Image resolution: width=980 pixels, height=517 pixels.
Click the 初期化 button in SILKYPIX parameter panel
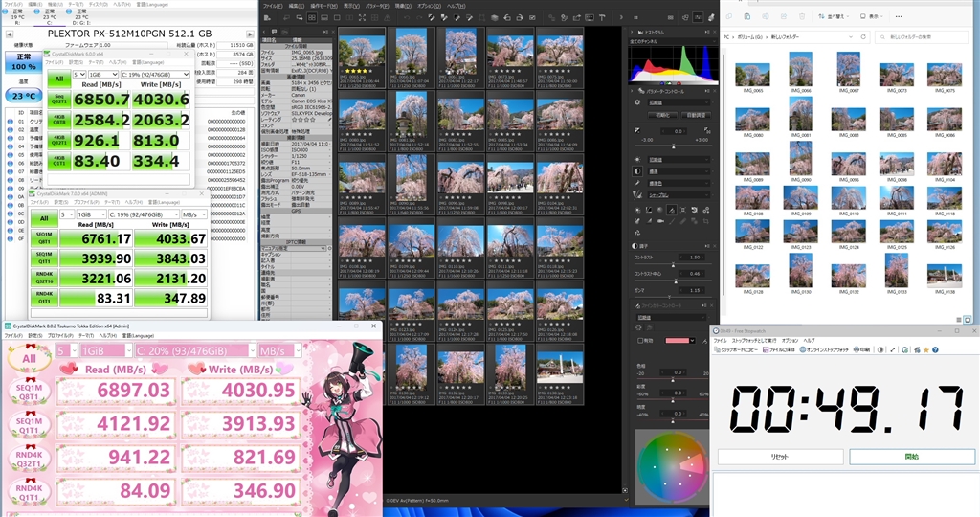662,115
